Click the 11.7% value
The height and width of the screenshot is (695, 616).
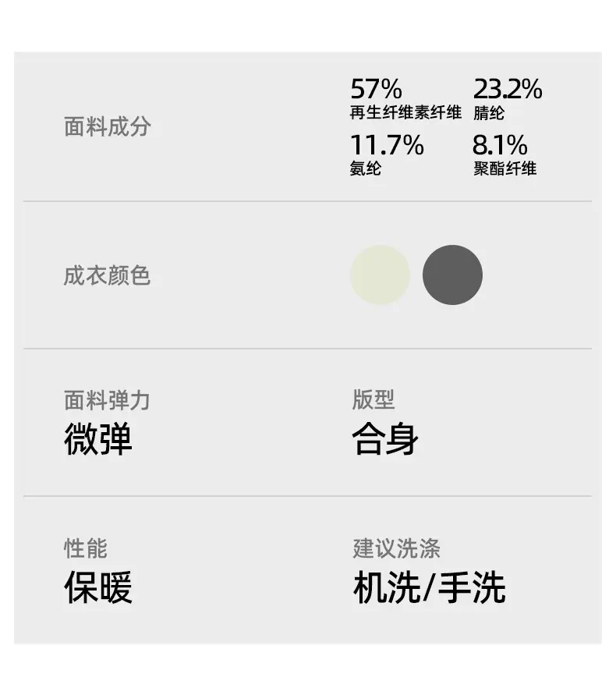click(387, 145)
